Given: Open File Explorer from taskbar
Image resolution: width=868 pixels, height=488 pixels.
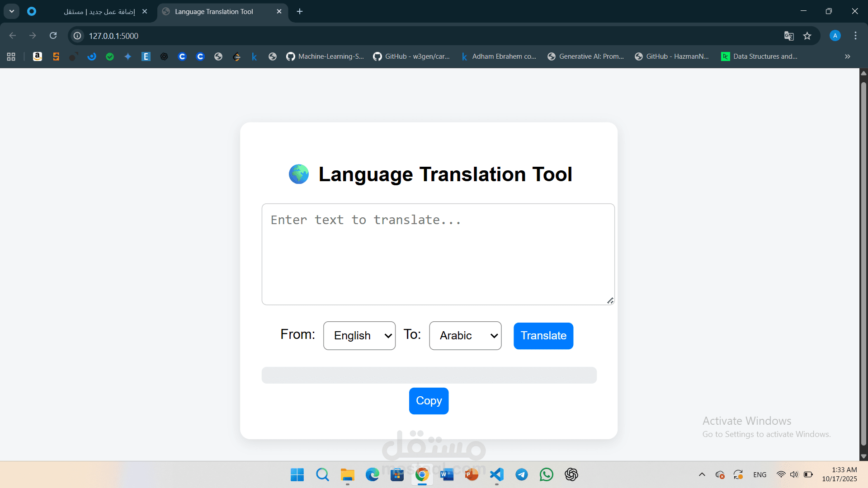Looking at the screenshot, I should coord(347,474).
